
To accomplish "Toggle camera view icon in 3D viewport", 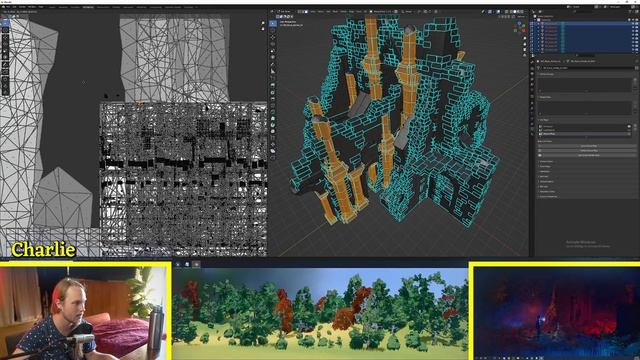I will (524, 50).
